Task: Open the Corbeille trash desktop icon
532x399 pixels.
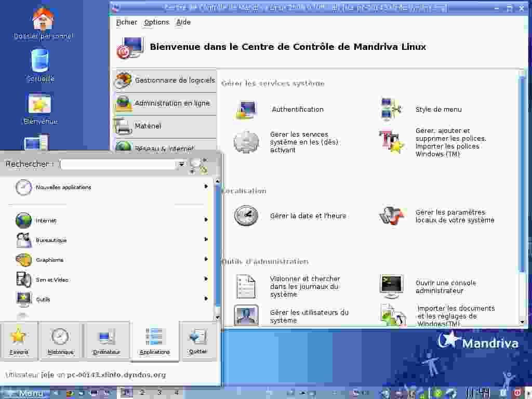Action: [x=41, y=61]
